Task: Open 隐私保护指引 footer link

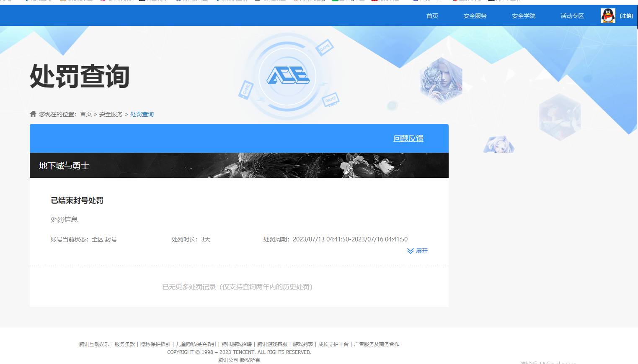Action: click(155, 344)
